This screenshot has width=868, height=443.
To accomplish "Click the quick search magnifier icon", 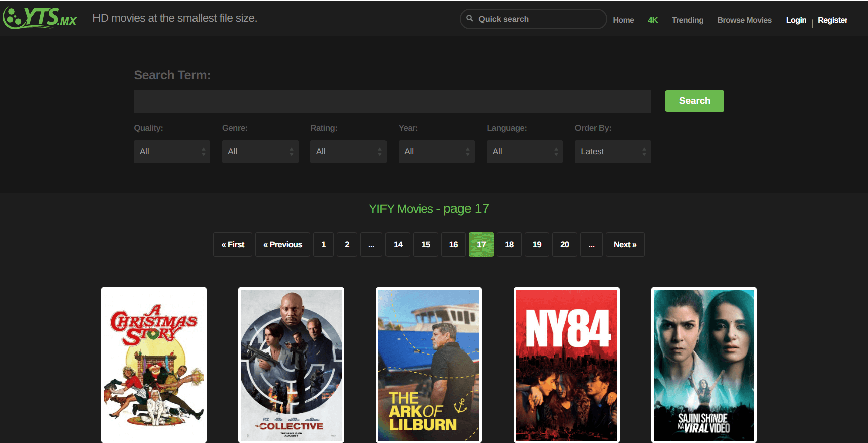I will (x=470, y=19).
